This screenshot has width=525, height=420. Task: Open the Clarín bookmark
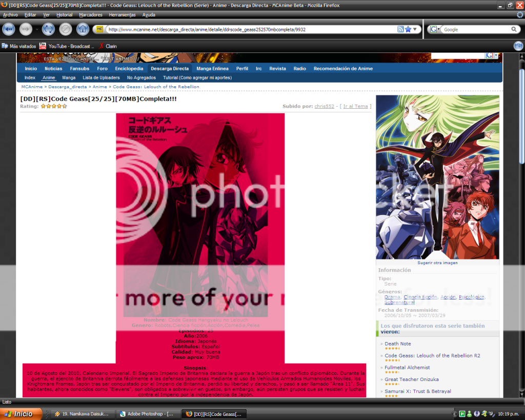pyautogui.click(x=108, y=46)
